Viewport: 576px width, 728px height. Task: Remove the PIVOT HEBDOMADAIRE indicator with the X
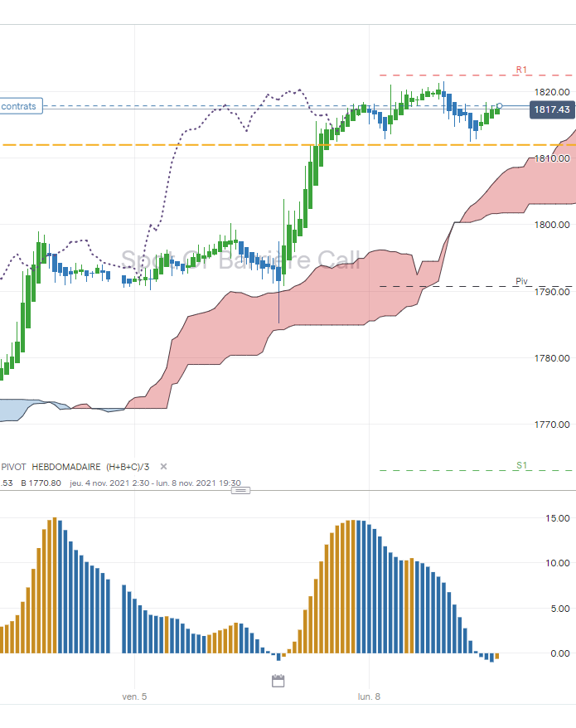point(163,467)
